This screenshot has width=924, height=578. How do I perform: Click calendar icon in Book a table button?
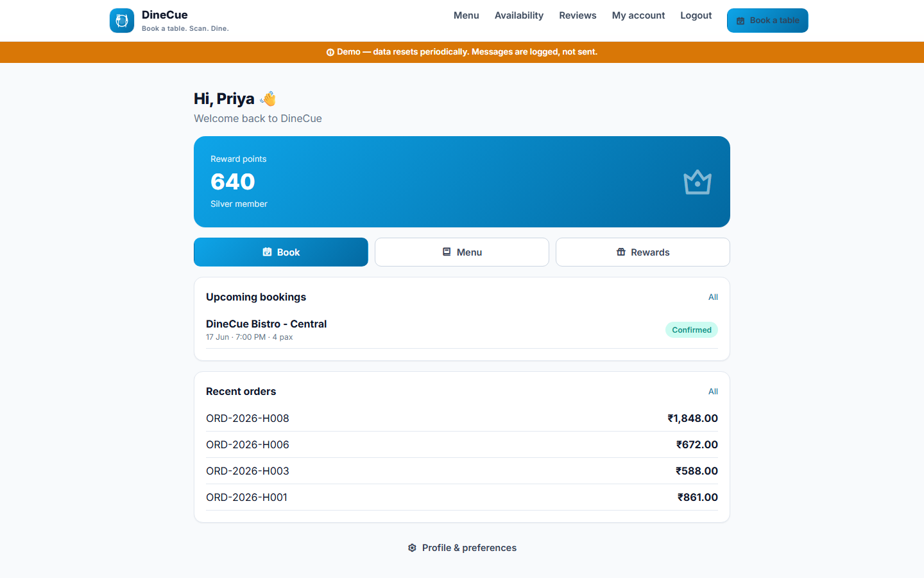point(740,21)
